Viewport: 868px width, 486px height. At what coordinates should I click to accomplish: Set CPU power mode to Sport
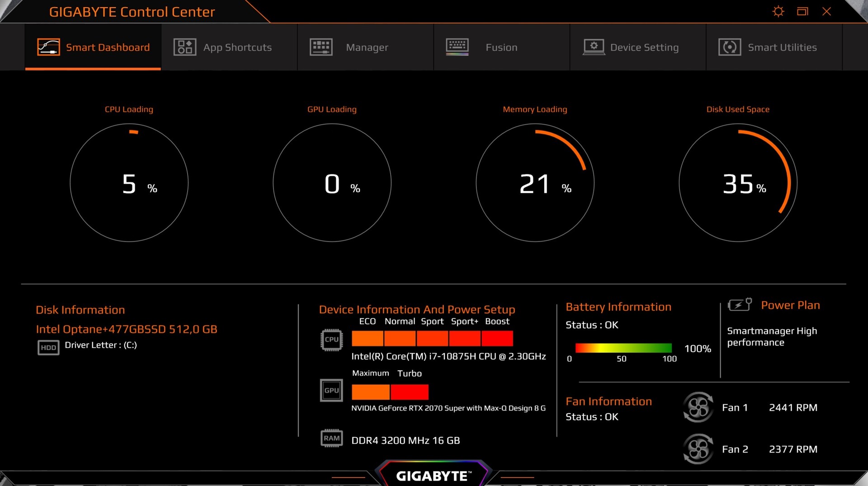pos(433,338)
